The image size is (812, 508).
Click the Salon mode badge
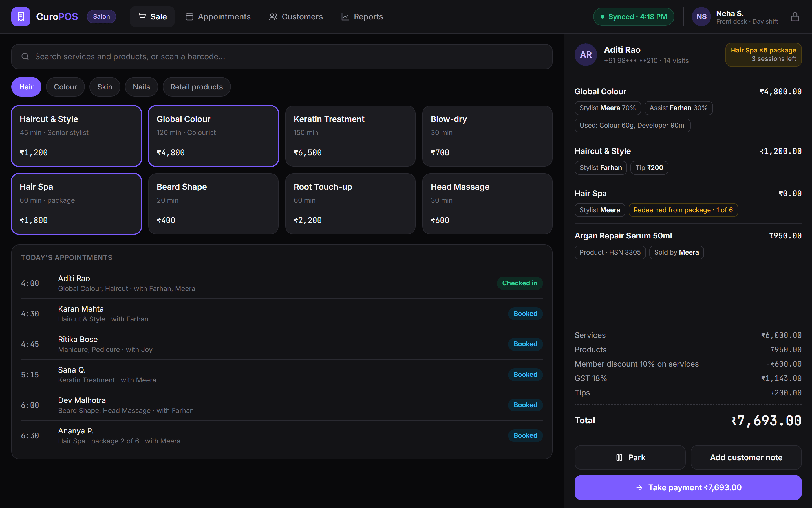coord(101,16)
